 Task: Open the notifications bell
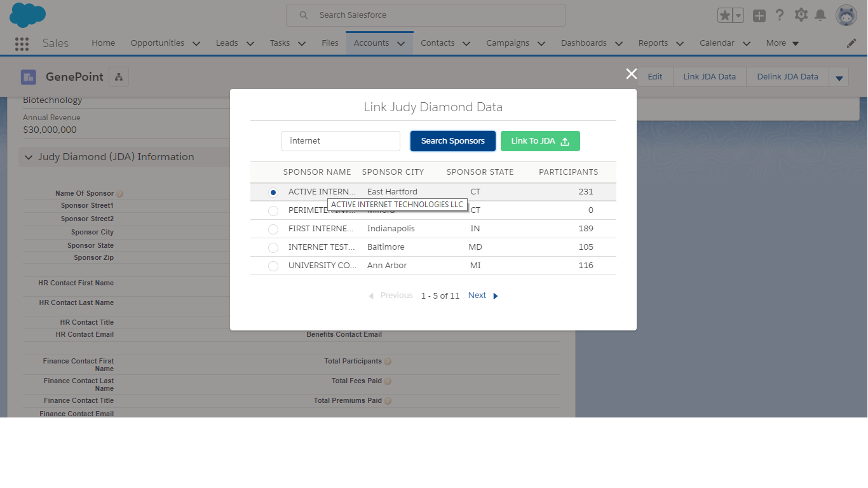click(x=821, y=15)
